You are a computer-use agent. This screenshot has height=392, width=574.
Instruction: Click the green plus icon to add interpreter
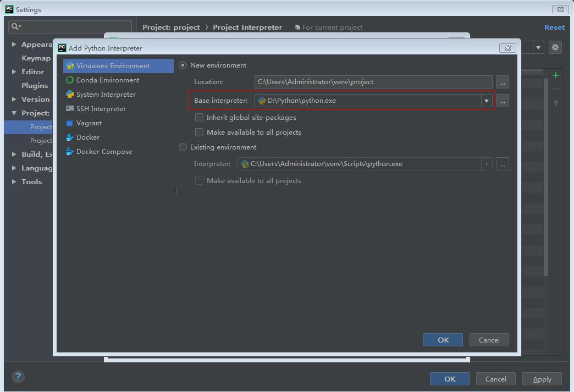click(x=555, y=75)
